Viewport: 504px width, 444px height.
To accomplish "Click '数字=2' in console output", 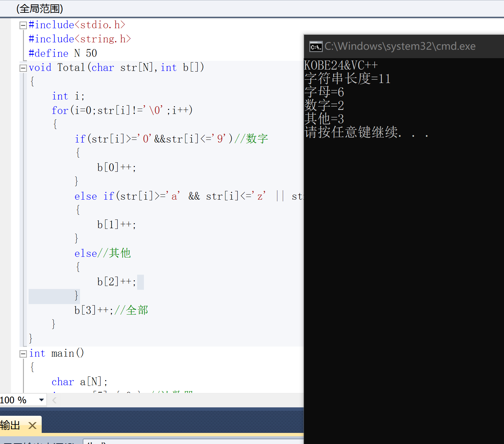I will tap(324, 105).
